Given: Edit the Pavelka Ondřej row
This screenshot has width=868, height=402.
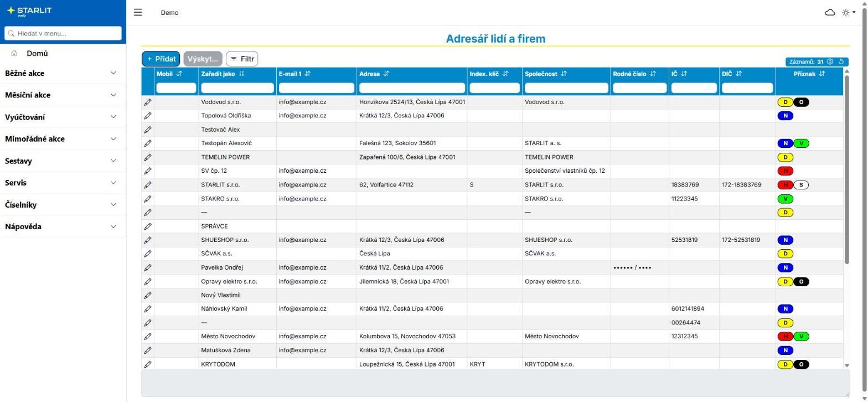Looking at the screenshot, I should tap(148, 267).
